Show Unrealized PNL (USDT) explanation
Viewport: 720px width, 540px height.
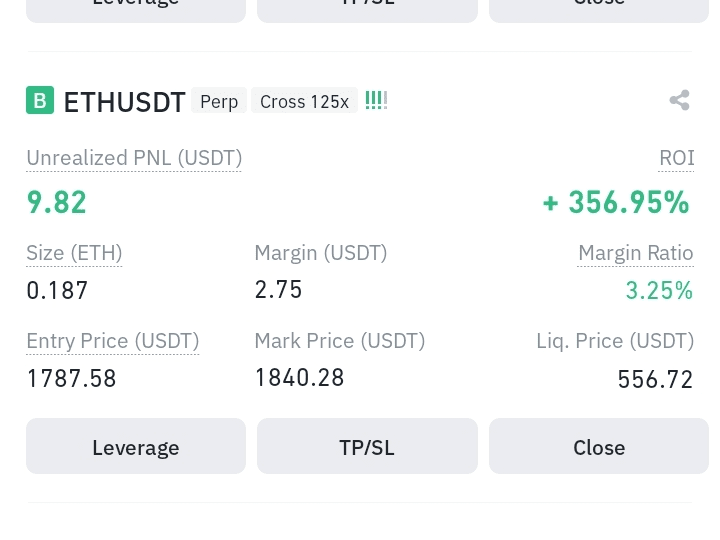[134, 158]
